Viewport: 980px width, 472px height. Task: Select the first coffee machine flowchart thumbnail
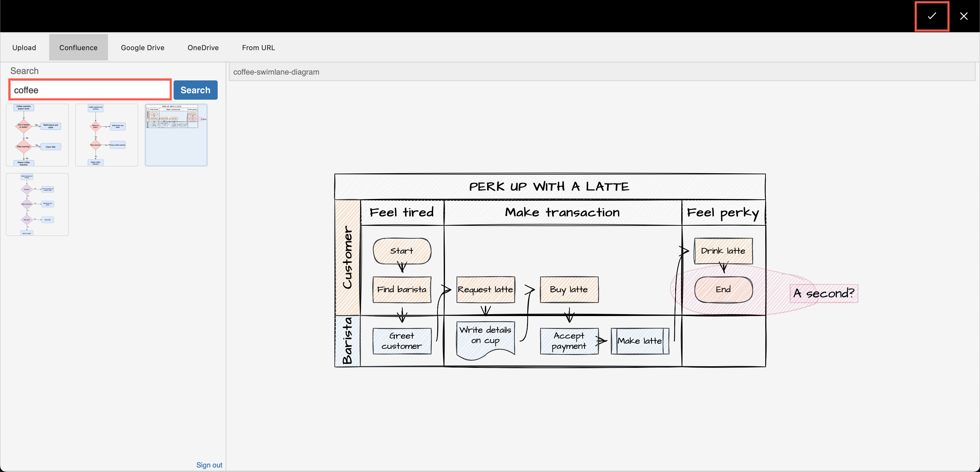37,135
